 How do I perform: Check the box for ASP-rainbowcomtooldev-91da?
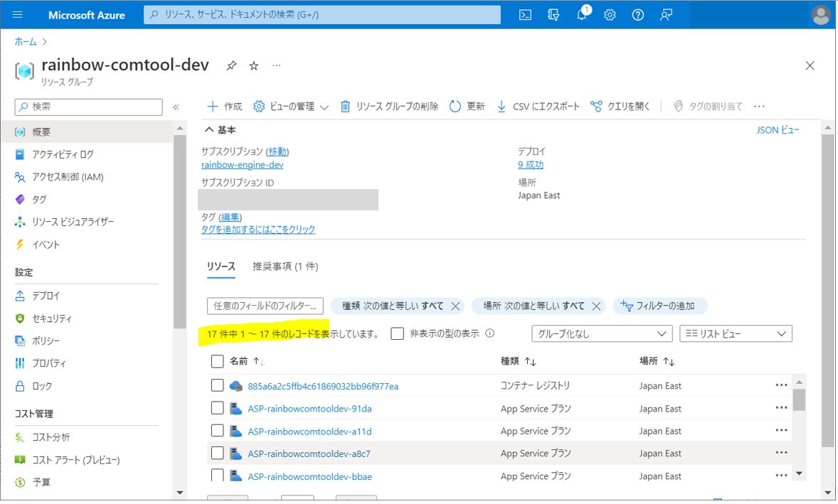[x=218, y=408]
